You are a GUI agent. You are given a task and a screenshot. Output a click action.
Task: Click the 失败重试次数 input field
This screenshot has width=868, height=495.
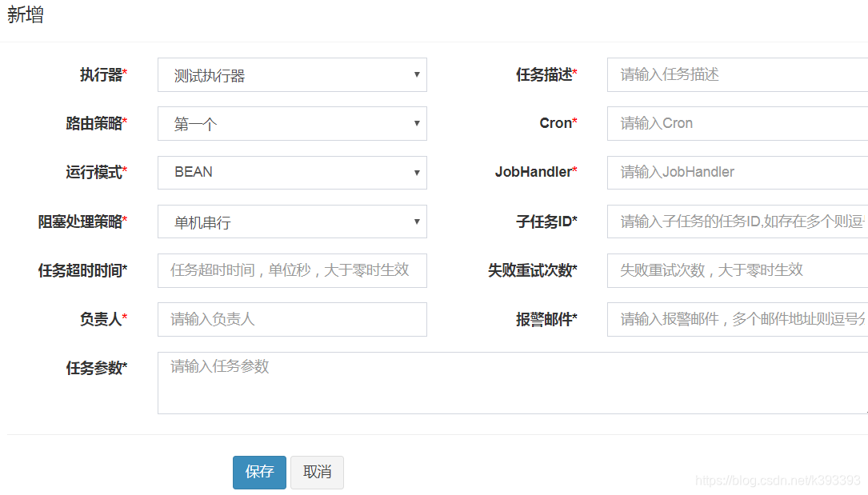[738, 270]
